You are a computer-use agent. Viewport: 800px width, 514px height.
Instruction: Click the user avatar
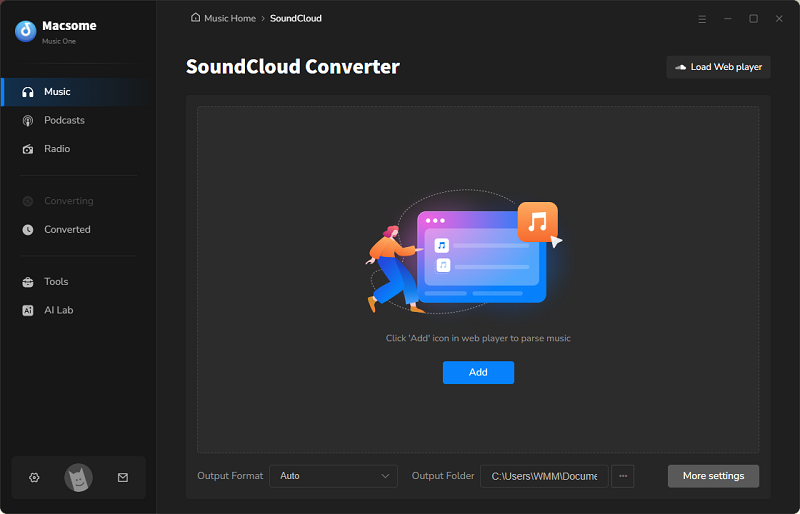pos(79,478)
